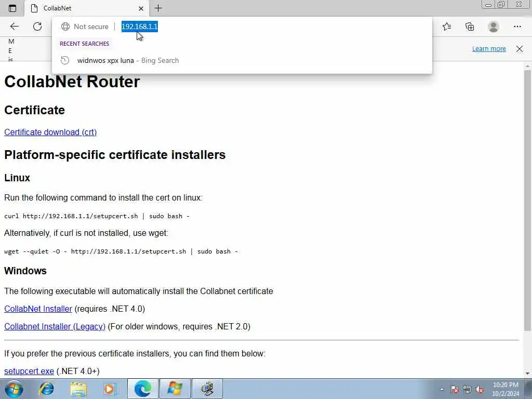Open Windows Media Player from taskbar

[x=110, y=389]
